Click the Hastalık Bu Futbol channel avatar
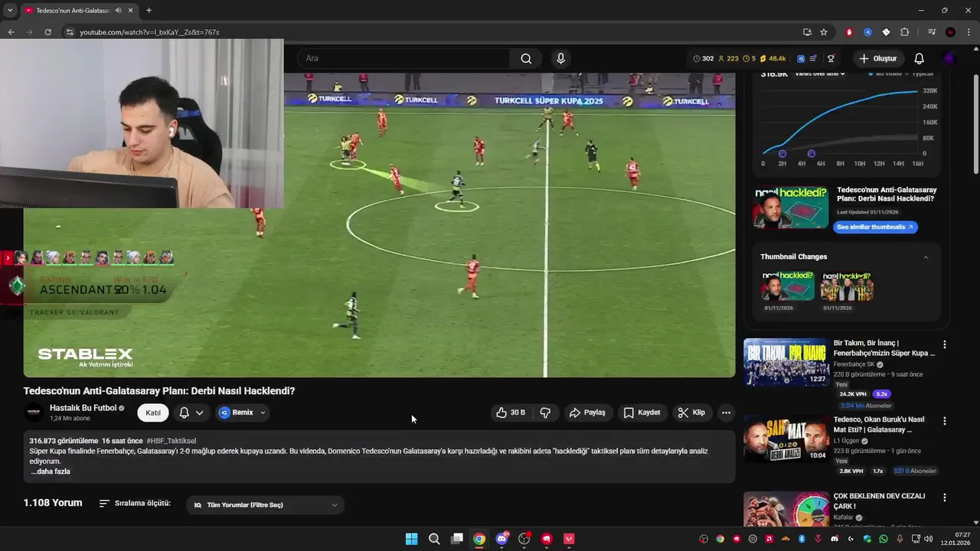 point(34,412)
